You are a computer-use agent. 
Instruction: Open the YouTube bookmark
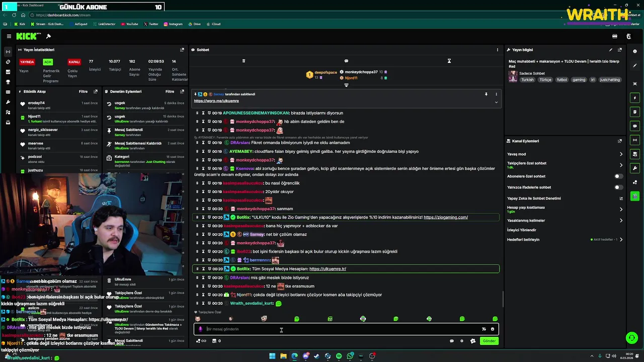click(129, 24)
